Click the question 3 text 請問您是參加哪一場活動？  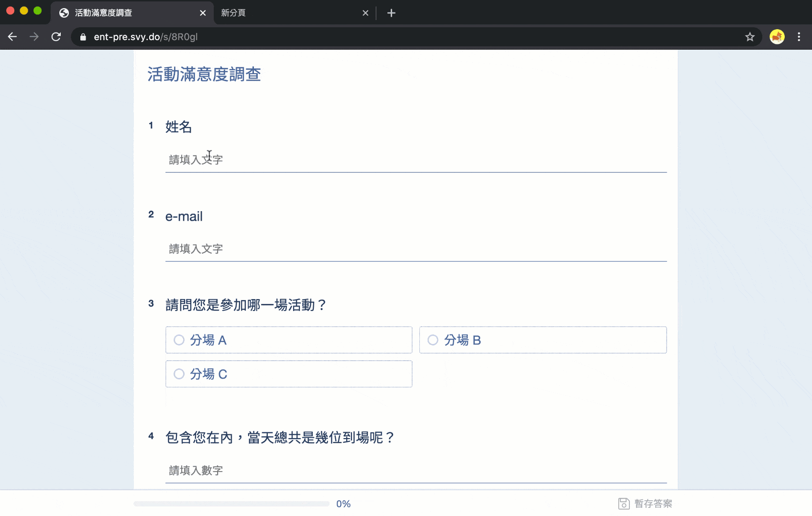pos(246,305)
